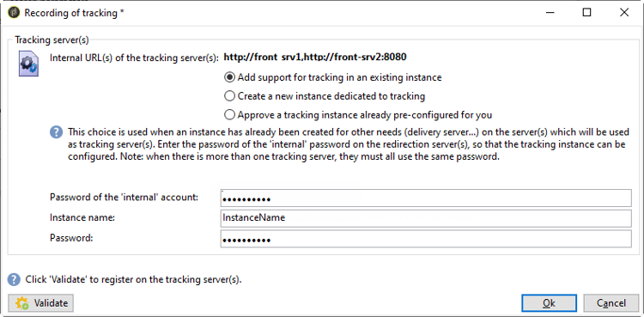Click the help icon beside the option description
The height and width of the screenshot is (317, 644).
tap(56, 133)
